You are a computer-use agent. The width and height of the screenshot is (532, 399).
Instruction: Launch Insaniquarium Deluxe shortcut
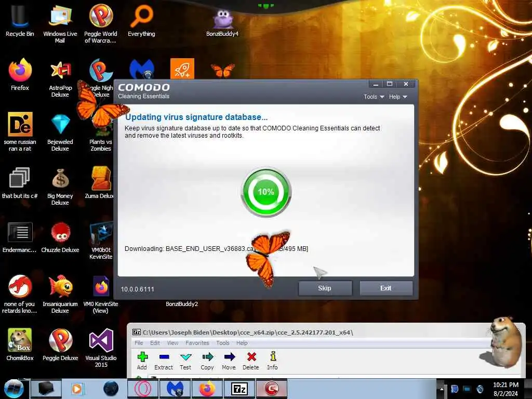[60, 294]
